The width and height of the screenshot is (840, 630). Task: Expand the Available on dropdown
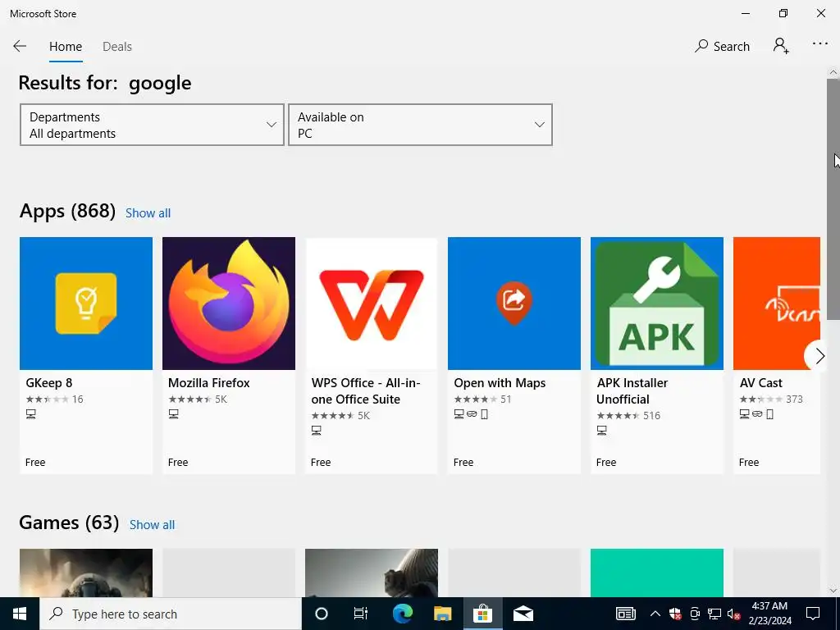pyautogui.click(x=420, y=125)
